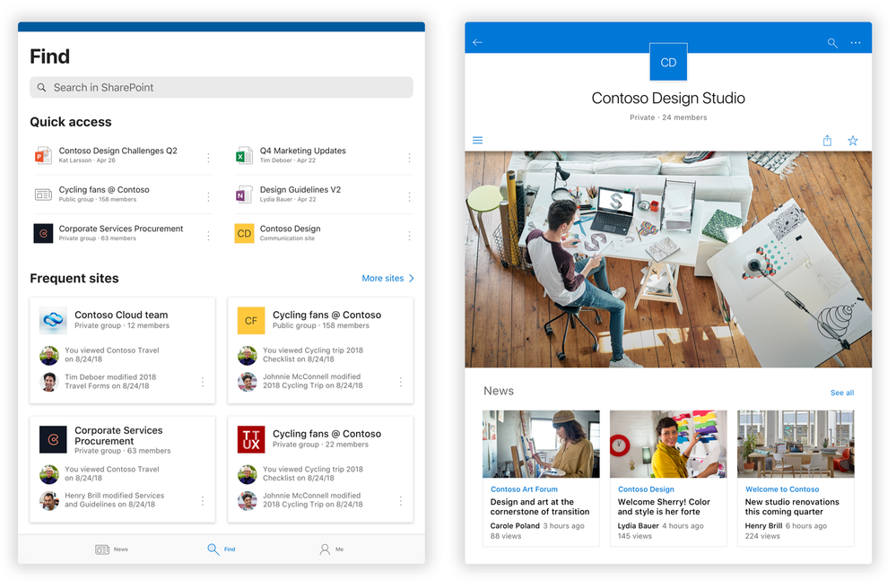The width and height of the screenshot is (896, 588).
Task: Open options menu on Contoso Cloud team card
Action: click(203, 382)
